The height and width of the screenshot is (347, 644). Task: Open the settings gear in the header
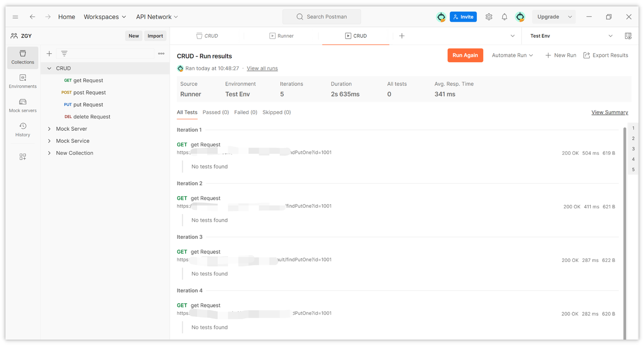point(489,17)
